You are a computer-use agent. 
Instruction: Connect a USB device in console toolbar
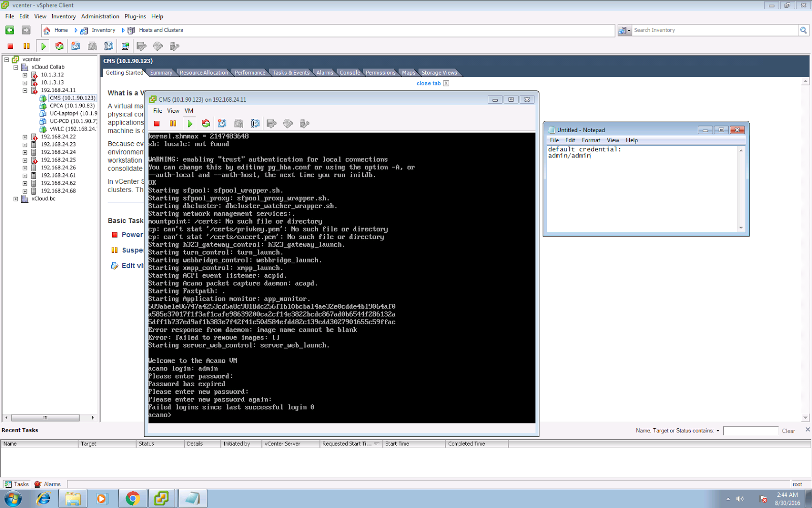click(303, 123)
